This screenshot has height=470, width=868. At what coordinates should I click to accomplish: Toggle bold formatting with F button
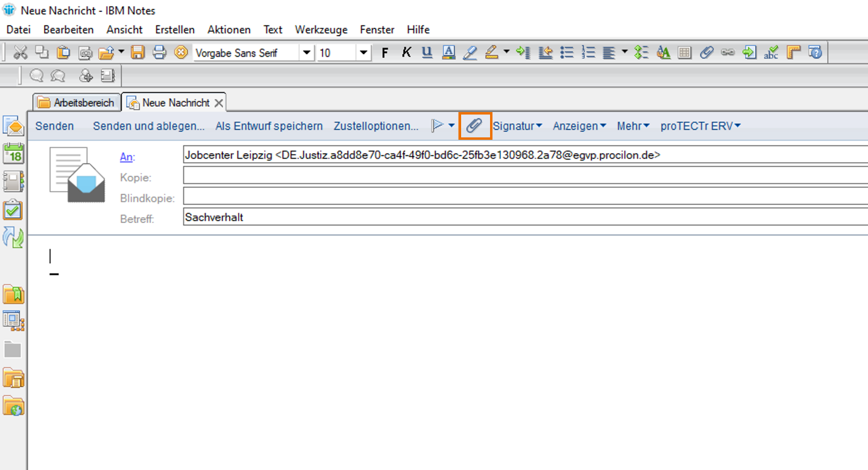point(385,53)
